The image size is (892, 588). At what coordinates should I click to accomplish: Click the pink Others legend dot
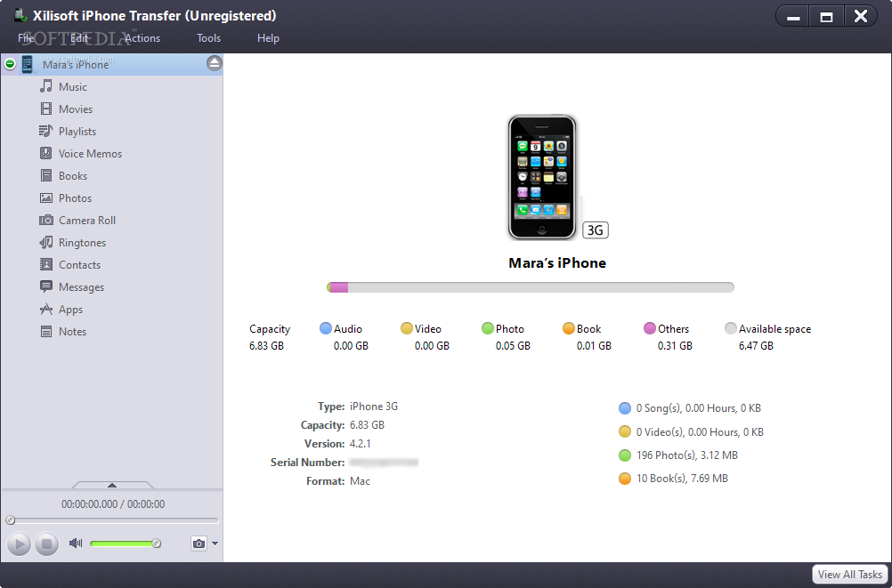(x=650, y=328)
